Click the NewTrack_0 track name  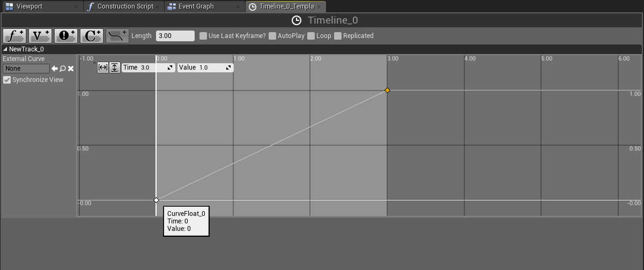tap(26, 49)
